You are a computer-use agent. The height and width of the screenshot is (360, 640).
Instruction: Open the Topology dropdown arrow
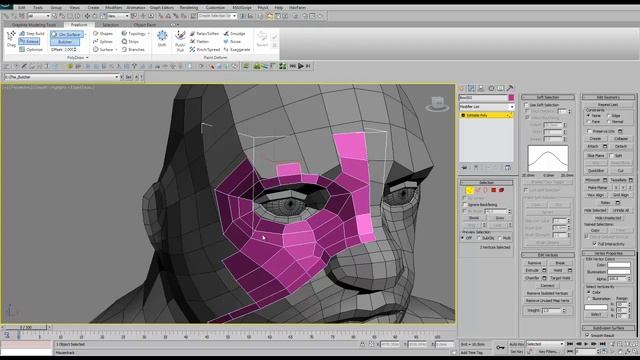(149, 33)
